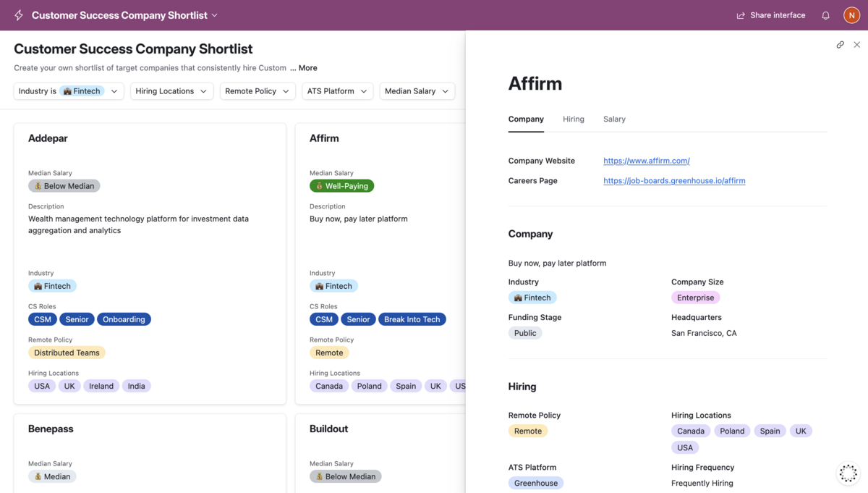
Task: Open the Remote Policy filter dropdown
Action: coord(258,91)
